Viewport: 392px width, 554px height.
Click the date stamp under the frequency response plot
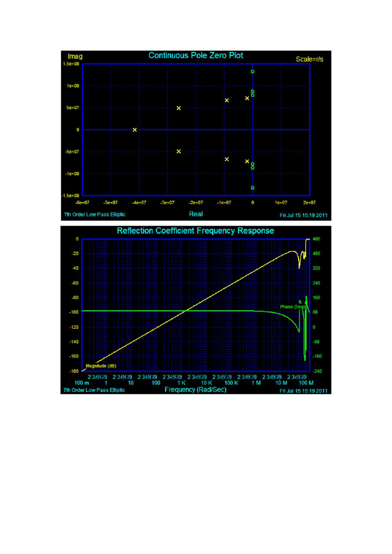coord(304,391)
